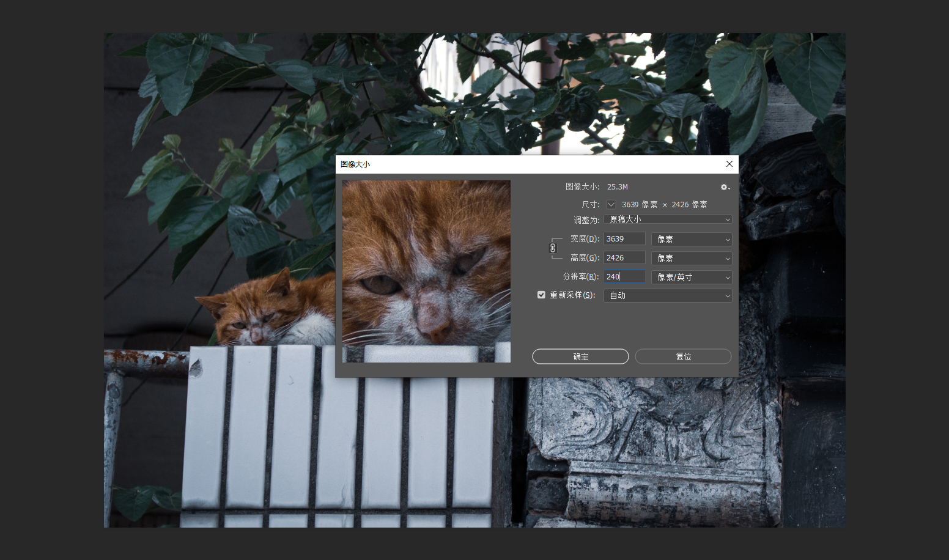Open the 调整为 preset dropdown
The width and height of the screenshot is (949, 560).
pos(668,219)
